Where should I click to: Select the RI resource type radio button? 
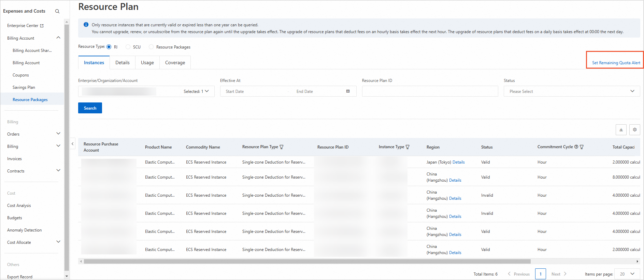point(109,47)
